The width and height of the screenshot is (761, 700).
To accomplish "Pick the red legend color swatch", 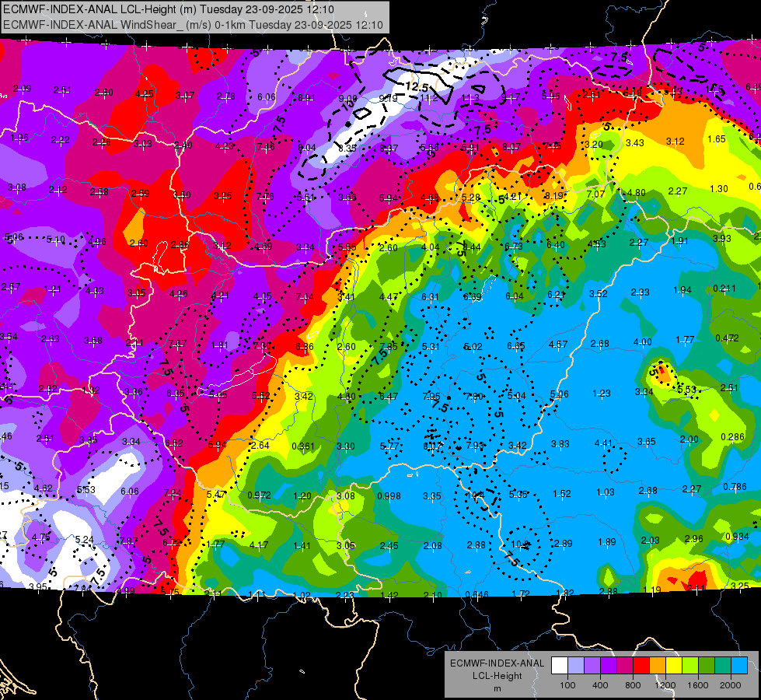I will pos(641,666).
